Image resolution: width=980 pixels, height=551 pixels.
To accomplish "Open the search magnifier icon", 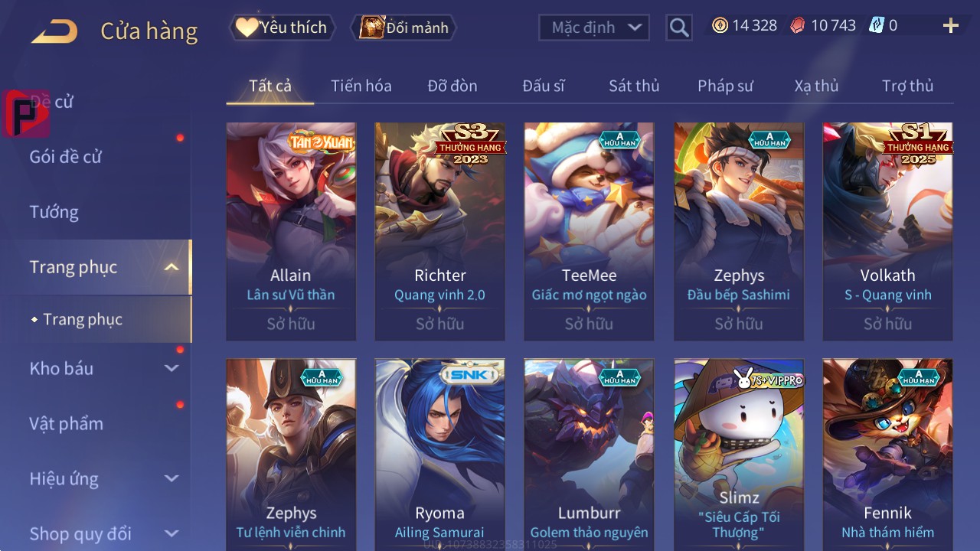I will pos(679,28).
